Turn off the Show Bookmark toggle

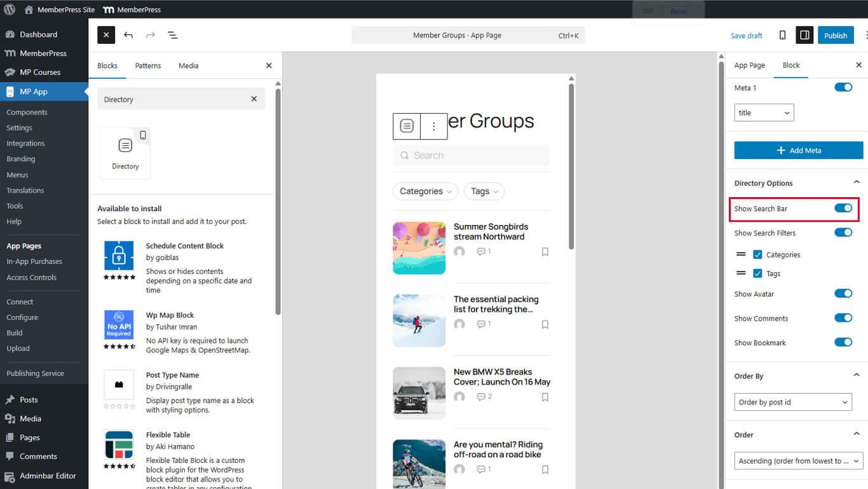[843, 342]
